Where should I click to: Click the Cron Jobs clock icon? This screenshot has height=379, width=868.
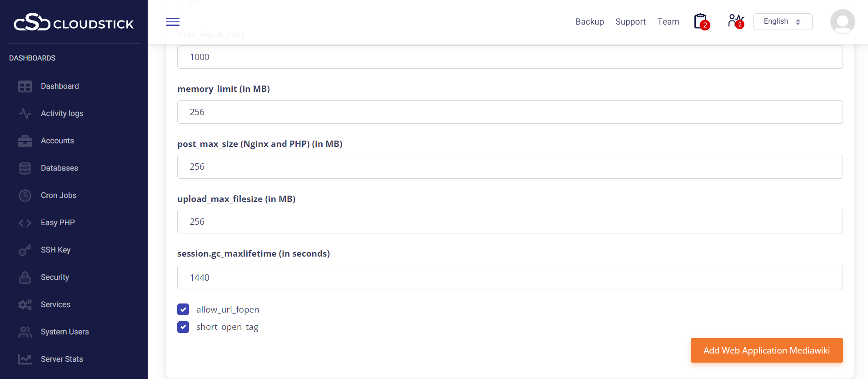click(25, 196)
